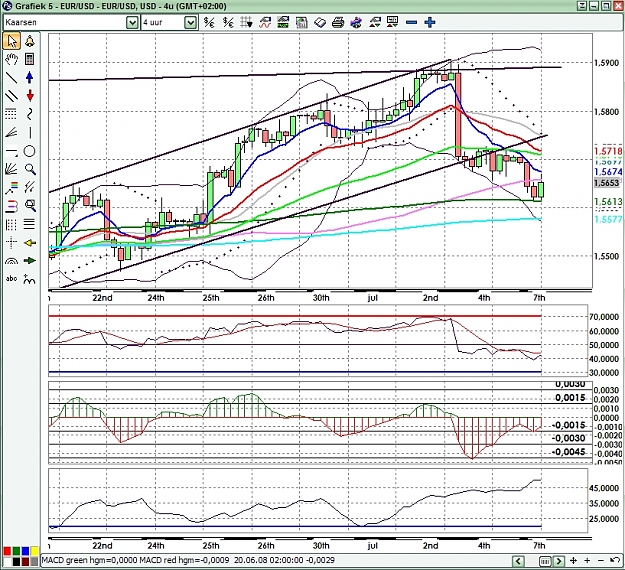
Task: Select the stacked horizontal lines tool
Action: [29, 224]
